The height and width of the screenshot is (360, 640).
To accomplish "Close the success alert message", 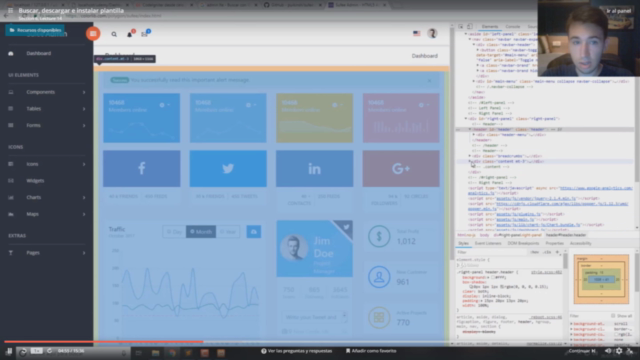I will tap(429, 80).
